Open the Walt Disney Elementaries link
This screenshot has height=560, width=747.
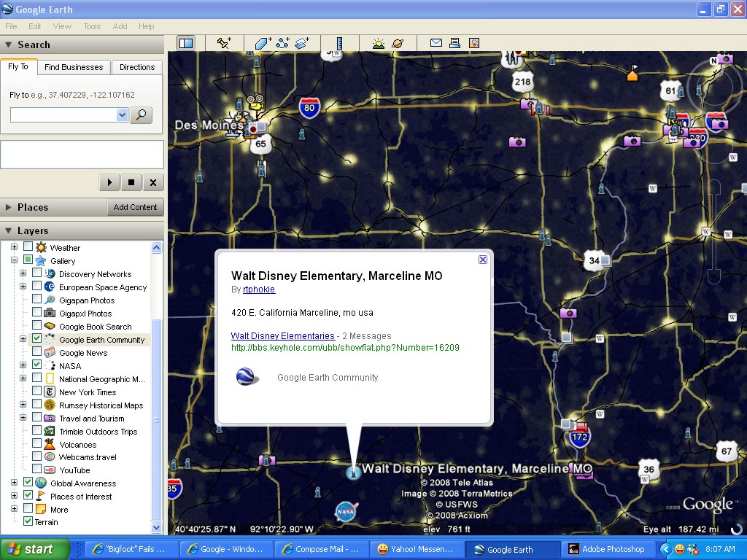[x=283, y=335]
